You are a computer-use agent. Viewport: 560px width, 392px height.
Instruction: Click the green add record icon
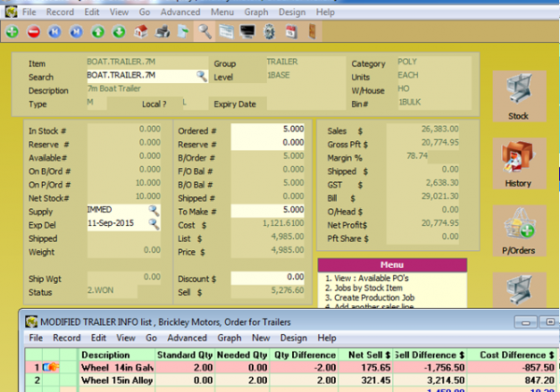pos(12,32)
